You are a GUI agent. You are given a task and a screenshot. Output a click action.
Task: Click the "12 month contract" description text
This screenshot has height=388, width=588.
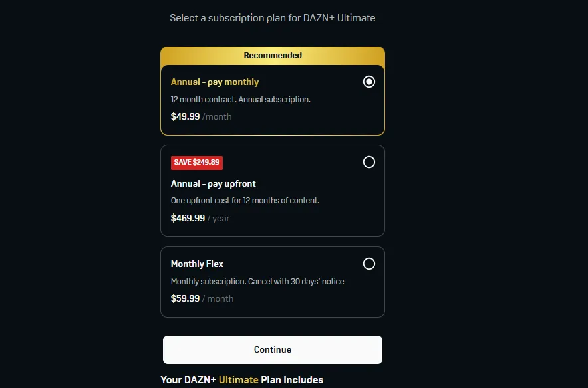coord(240,100)
